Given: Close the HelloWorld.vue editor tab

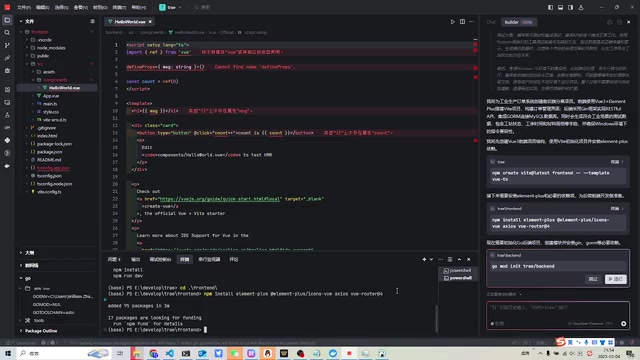Looking at the screenshot, I should (150, 22).
